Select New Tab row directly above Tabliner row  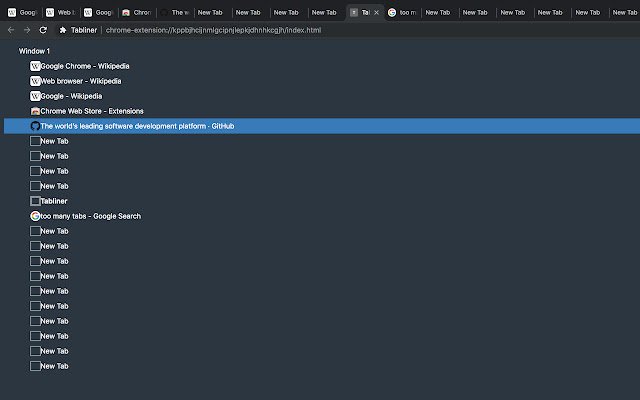point(54,186)
